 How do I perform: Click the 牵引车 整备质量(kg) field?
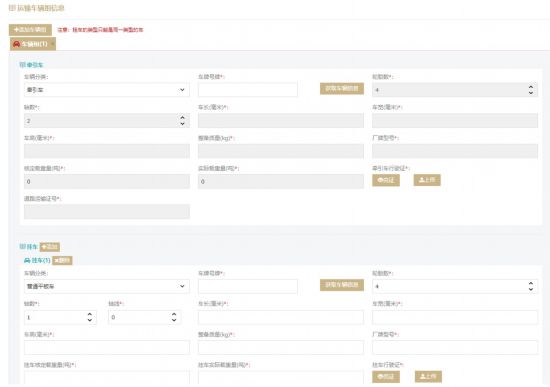(281, 151)
